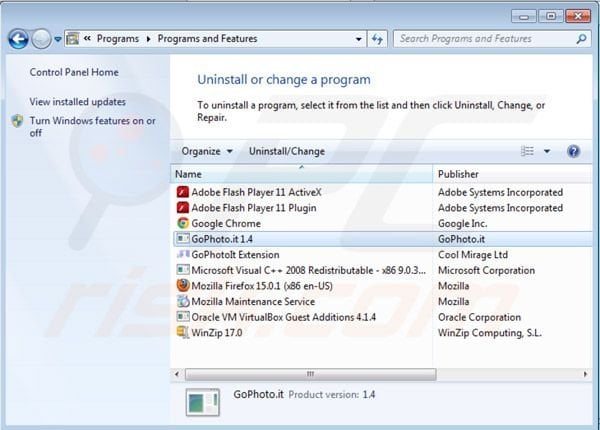The height and width of the screenshot is (430, 600).
Task: Click the shield icon beside Windows features
Action: click(x=17, y=121)
